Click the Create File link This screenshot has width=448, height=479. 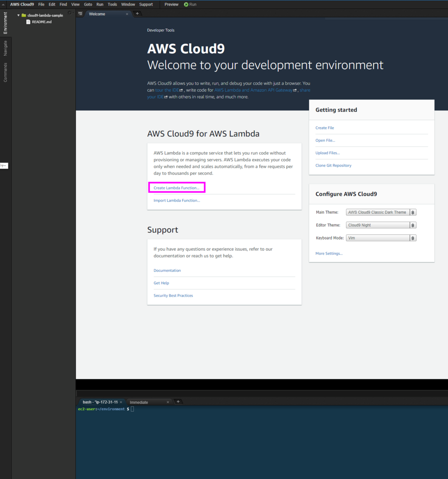[325, 128]
